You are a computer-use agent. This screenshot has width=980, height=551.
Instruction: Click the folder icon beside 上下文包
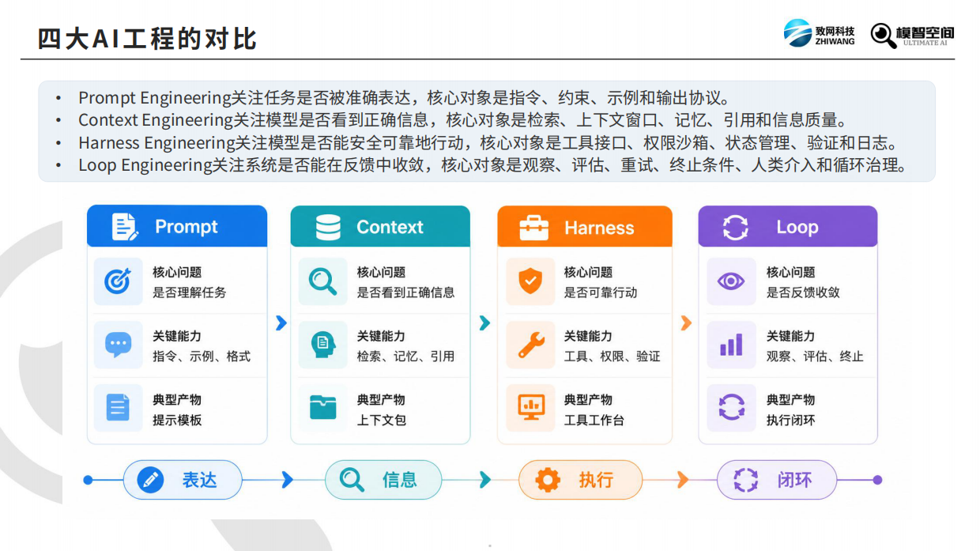pos(322,408)
